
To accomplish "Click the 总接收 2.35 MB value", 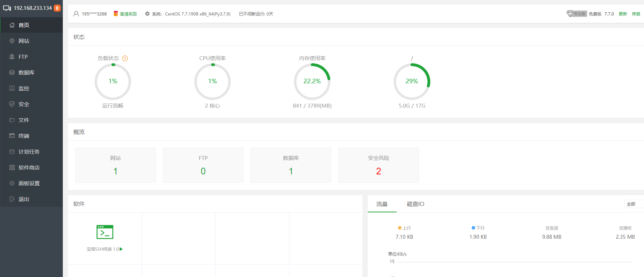I will tap(625, 237).
